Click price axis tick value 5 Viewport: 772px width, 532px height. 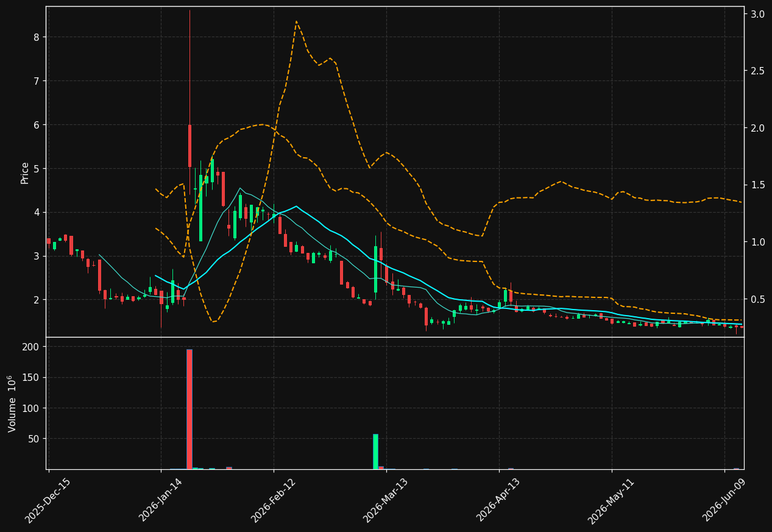click(36, 169)
